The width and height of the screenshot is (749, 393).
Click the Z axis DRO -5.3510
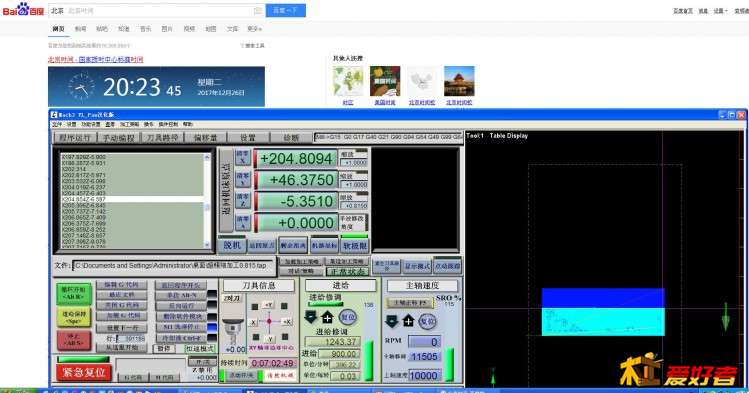click(296, 201)
